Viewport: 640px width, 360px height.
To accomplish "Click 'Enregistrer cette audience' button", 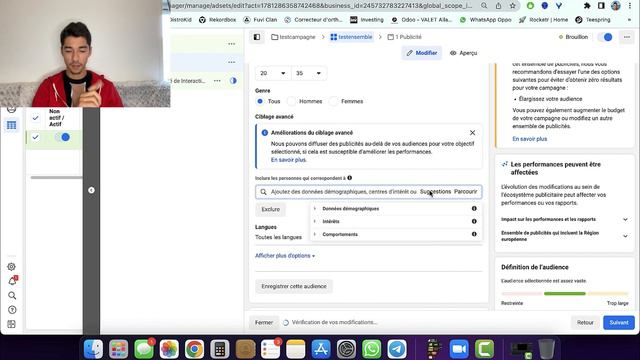I will pyautogui.click(x=294, y=287).
